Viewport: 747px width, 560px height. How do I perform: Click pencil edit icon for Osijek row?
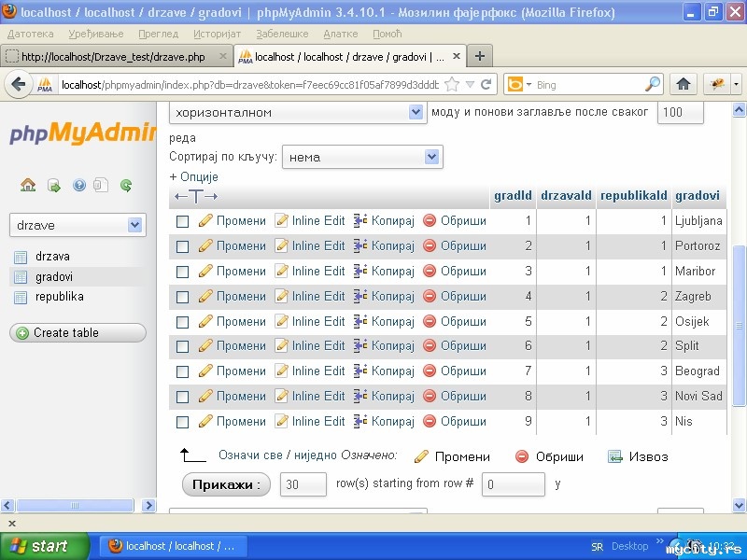pyautogui.click(x=205, y=321)
